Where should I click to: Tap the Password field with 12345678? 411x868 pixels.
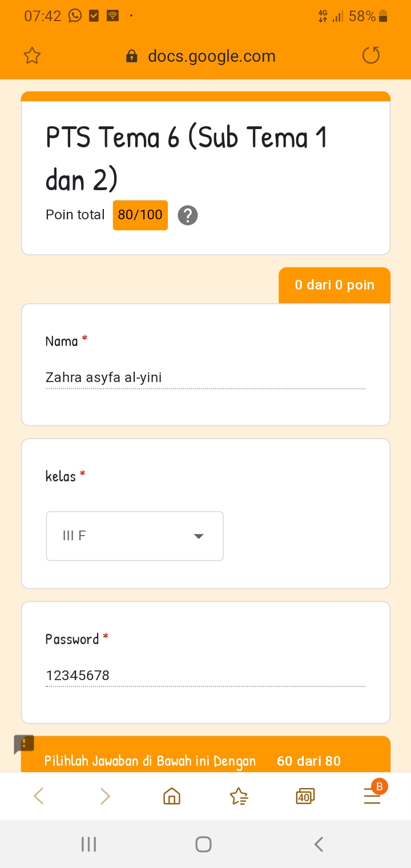[205, 676]
